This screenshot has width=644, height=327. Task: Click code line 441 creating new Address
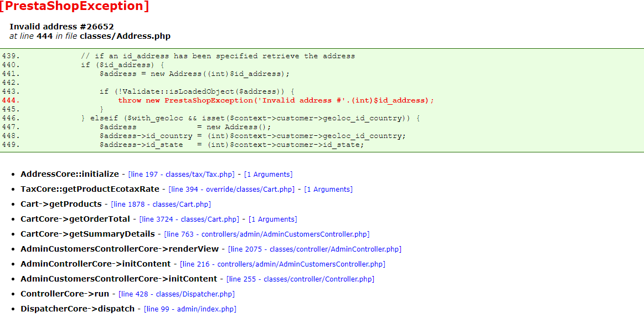pos(194,74)
